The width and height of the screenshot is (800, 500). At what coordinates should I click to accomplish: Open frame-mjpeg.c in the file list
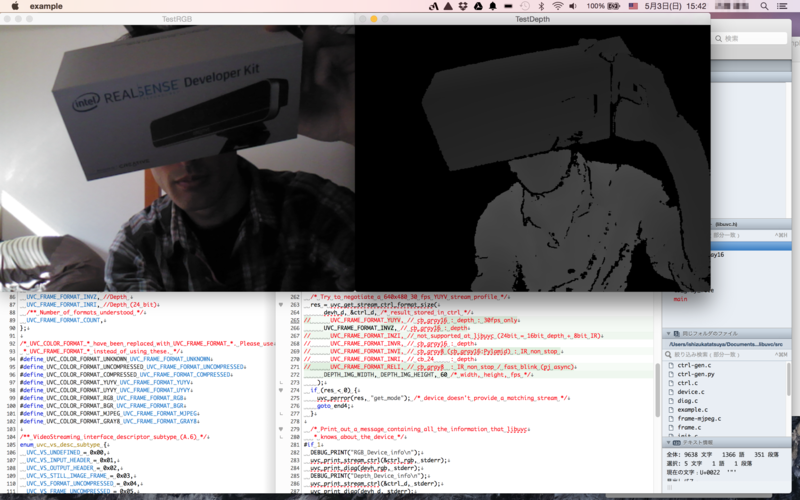[699, 418]
